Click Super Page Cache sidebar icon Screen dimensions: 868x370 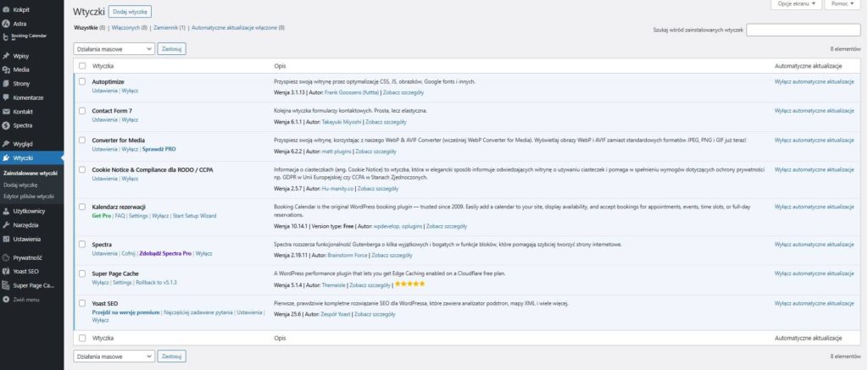pos(6,285)
